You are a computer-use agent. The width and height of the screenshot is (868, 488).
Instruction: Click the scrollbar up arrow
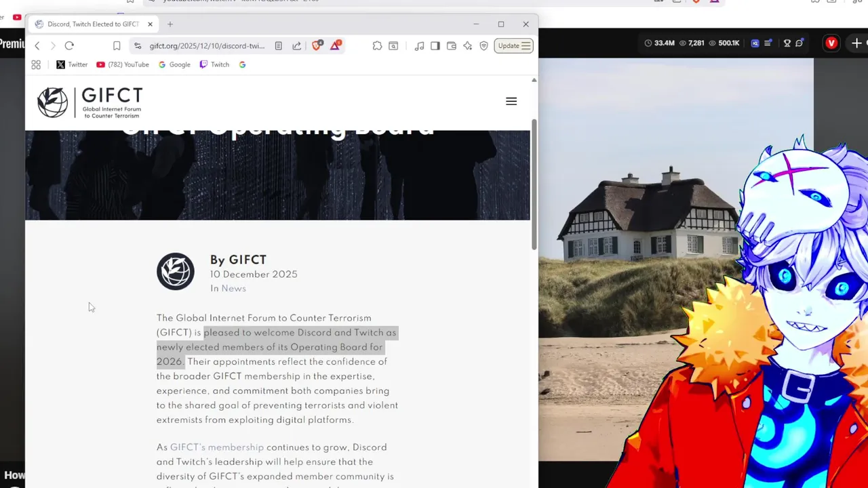534,80
